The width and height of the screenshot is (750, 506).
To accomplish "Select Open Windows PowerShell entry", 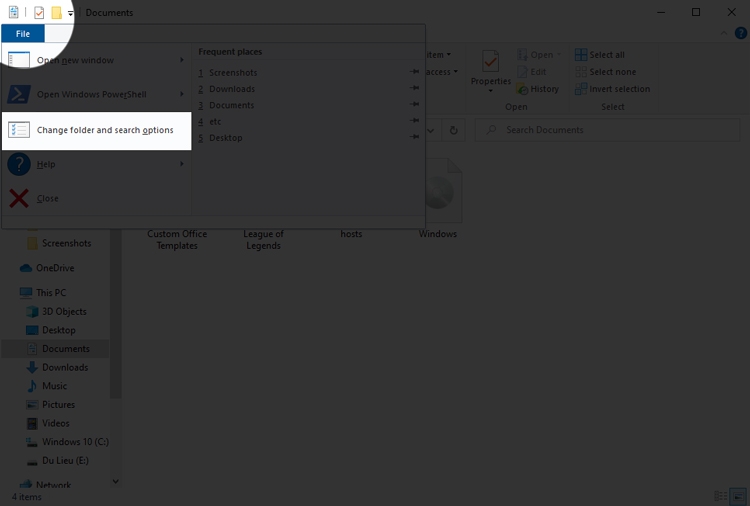I will [97, 94].
